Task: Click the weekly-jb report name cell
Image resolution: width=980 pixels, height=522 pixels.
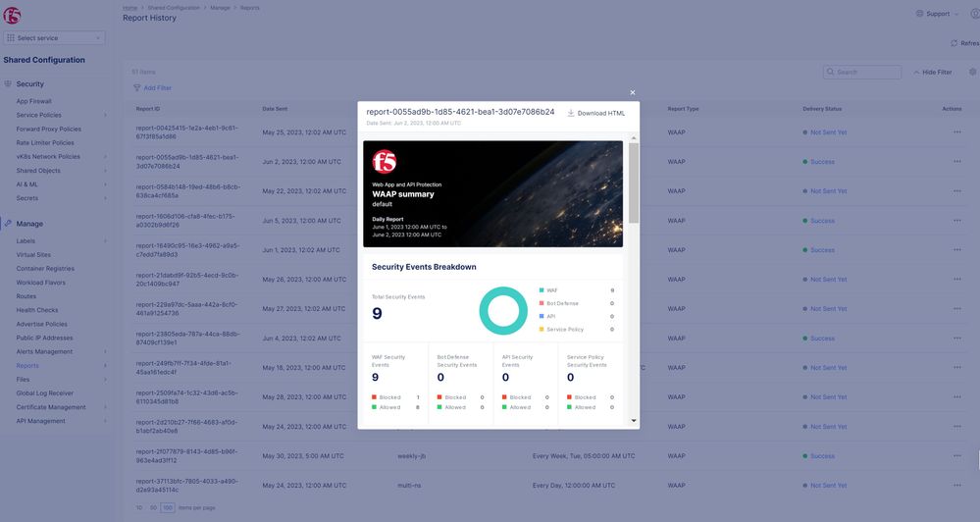Action: click(x=411, y=456)
